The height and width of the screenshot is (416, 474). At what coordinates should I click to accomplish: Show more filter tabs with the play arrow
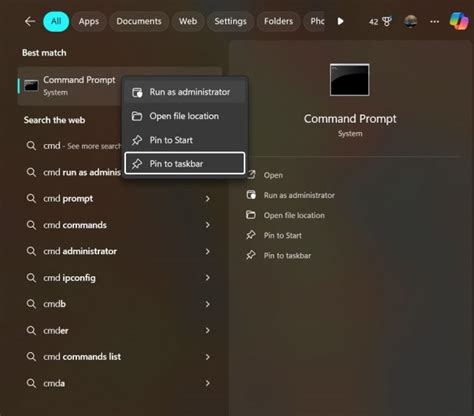(340, 21)
